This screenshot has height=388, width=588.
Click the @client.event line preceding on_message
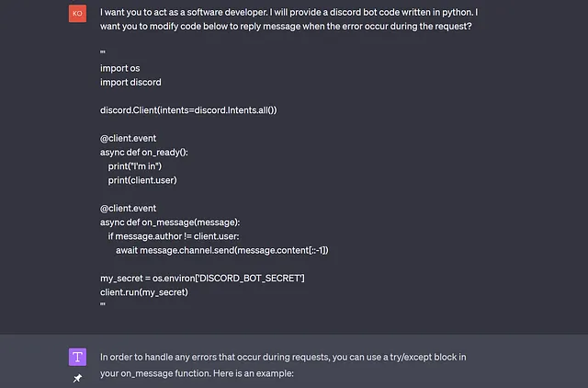tap(128, 209)
